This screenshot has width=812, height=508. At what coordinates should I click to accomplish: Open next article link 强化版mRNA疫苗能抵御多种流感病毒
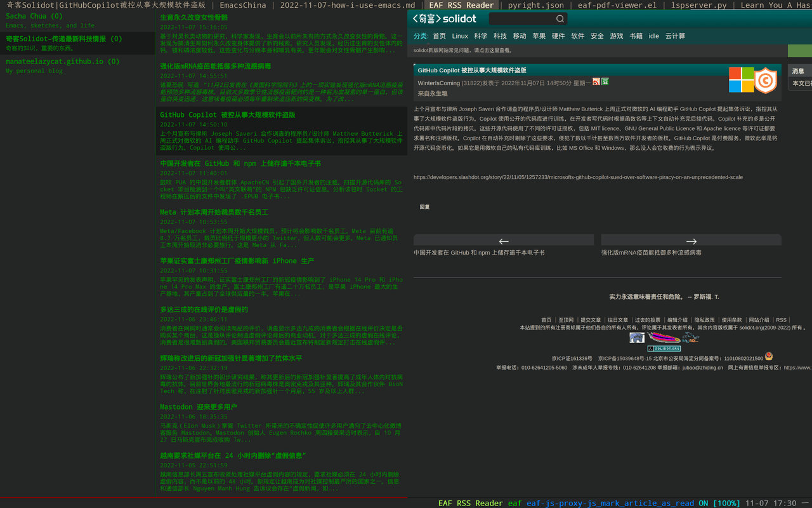652,253
